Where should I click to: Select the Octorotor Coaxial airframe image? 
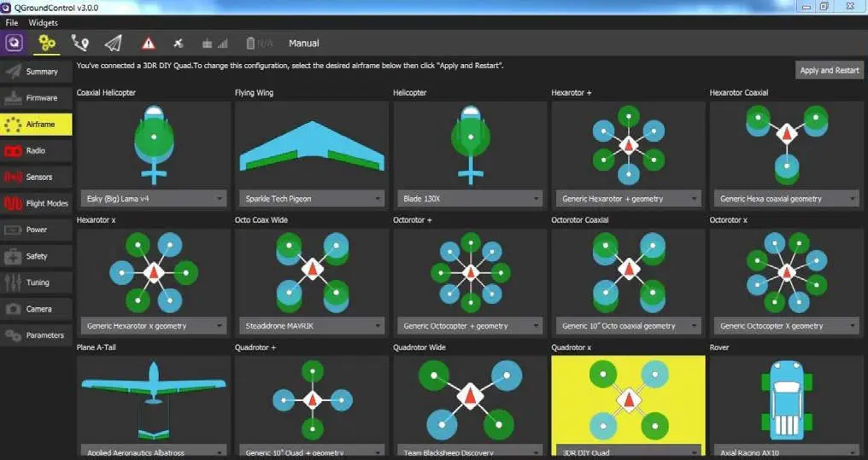point(628,272)
